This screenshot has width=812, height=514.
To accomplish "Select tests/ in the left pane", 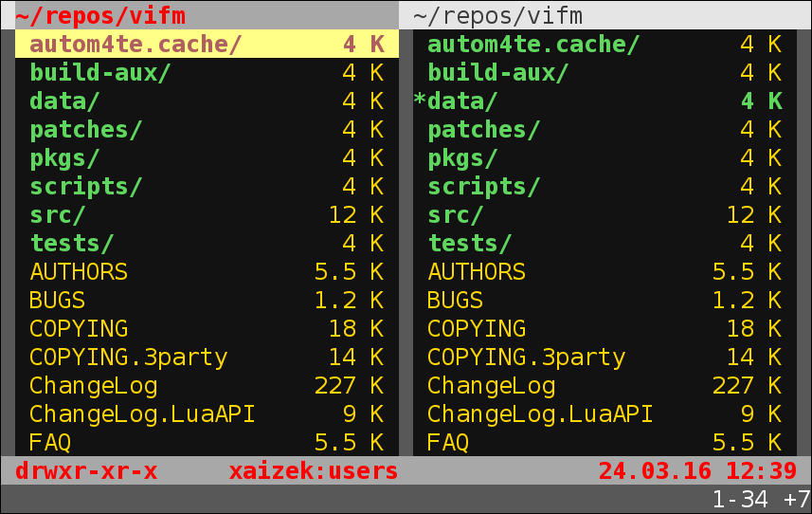I will tap(207, 243).
